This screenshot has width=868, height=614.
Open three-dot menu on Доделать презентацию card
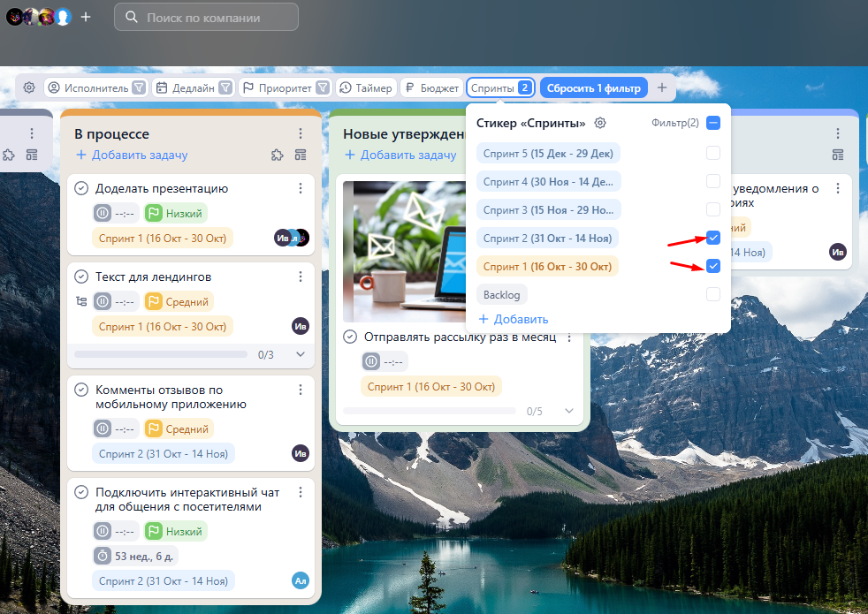300,188
